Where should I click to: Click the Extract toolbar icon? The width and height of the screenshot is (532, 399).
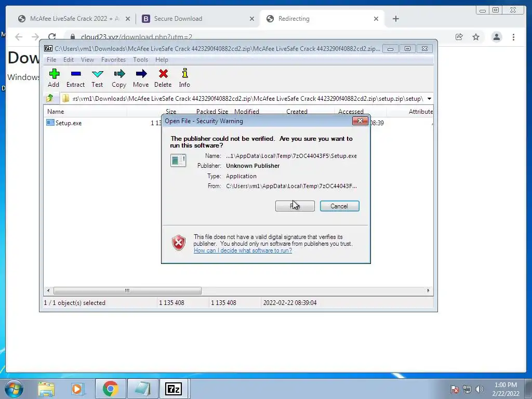(75, 78)
